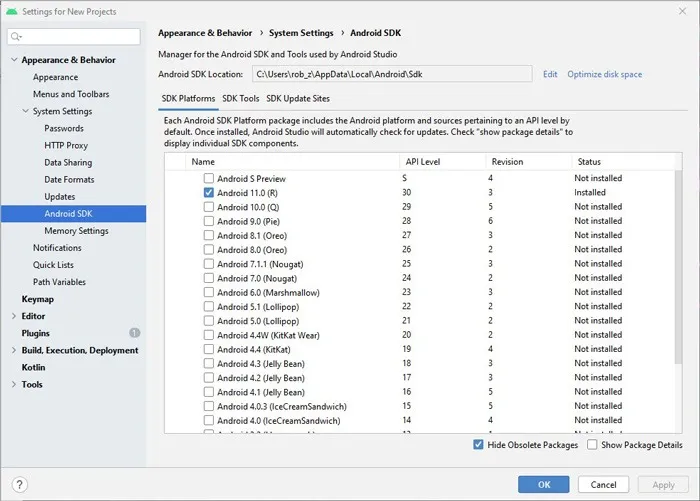
Task: Check the Android 4.0.3 (IceCreamSandwich) checkbox
Action: (208, 406)
